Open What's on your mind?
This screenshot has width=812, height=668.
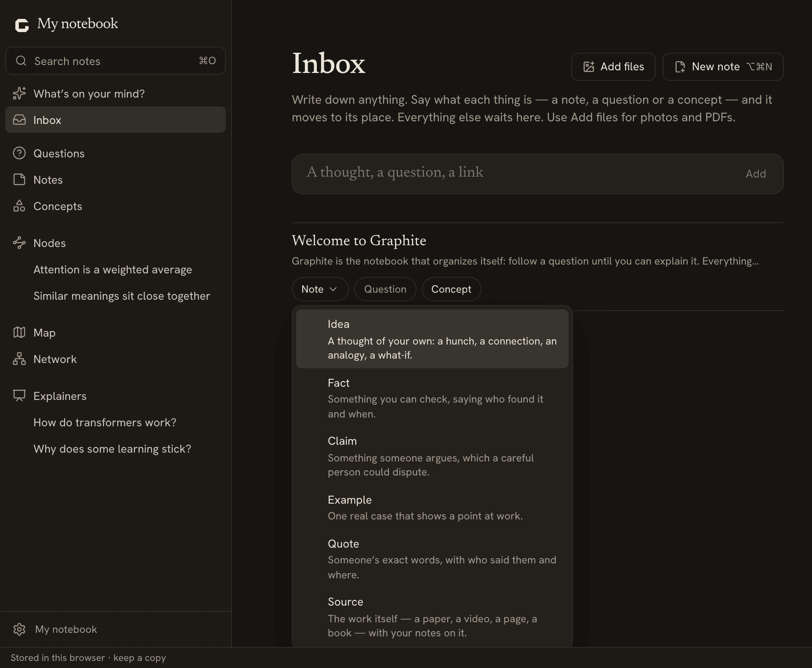(x=116, y=93)
